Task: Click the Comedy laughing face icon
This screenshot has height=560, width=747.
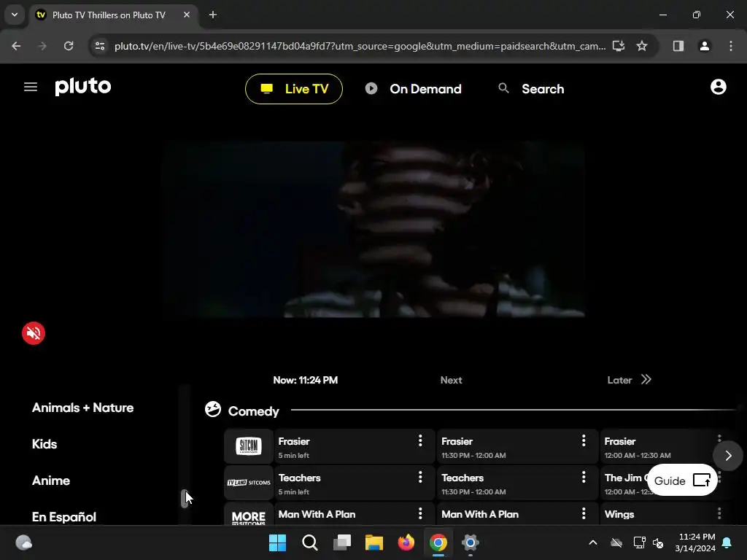Action: 212,409
